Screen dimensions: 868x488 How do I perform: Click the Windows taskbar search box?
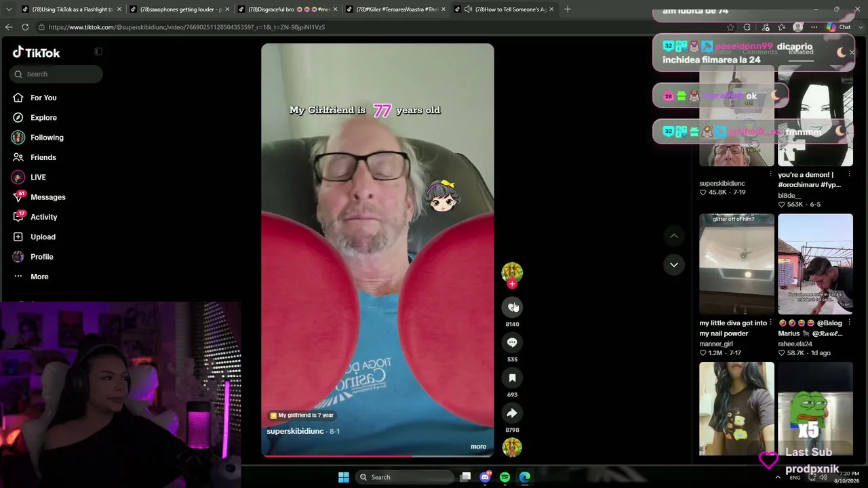pyautogui.click(x=405, y=477)
